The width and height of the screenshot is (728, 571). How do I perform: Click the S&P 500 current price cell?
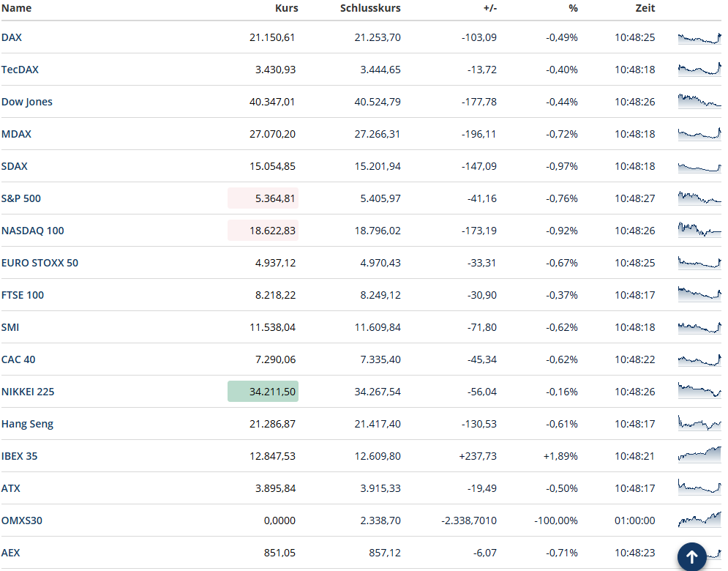(263, 198)
